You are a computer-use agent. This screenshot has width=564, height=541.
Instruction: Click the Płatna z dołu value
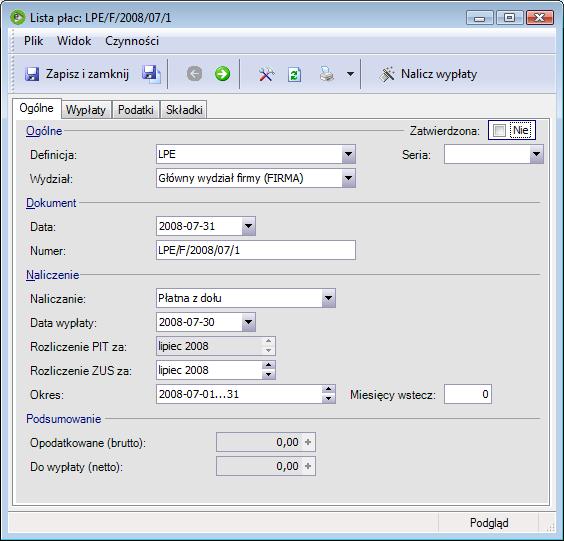click(x=190, y=298)
